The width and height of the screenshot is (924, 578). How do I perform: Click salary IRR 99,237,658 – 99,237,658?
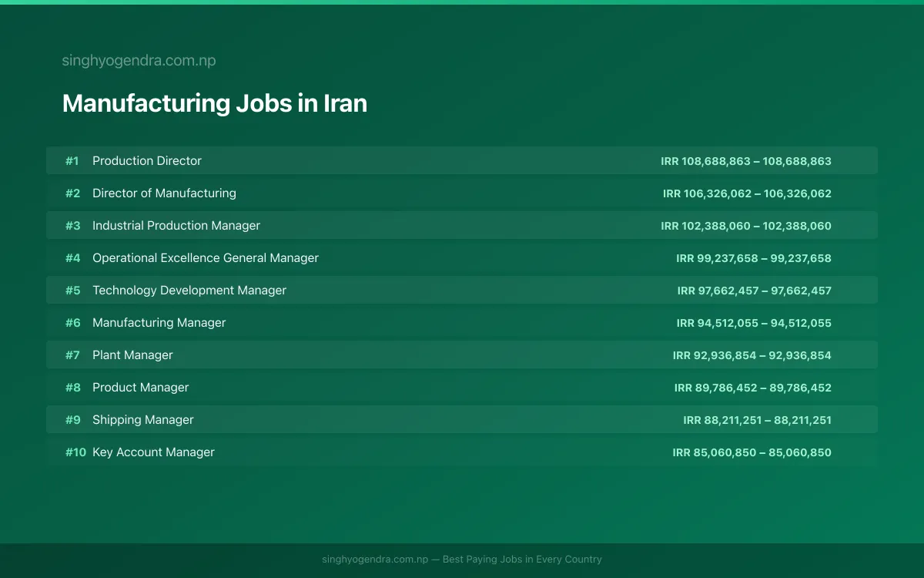[x=754, y=258]
